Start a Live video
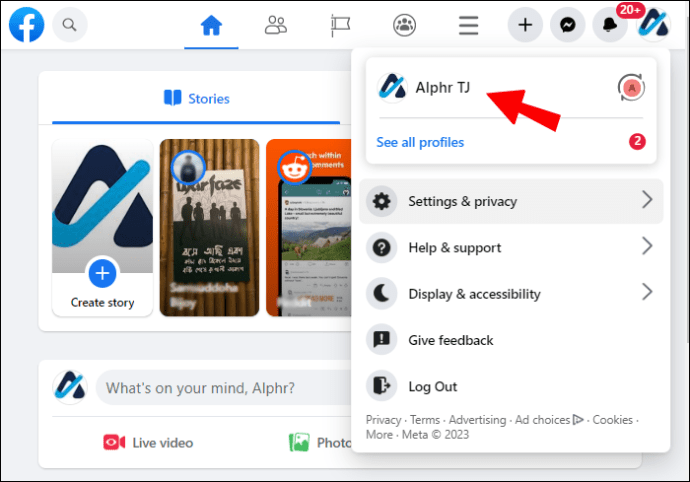This screenshot has height=482, width=690. click(x=148, y=443)
